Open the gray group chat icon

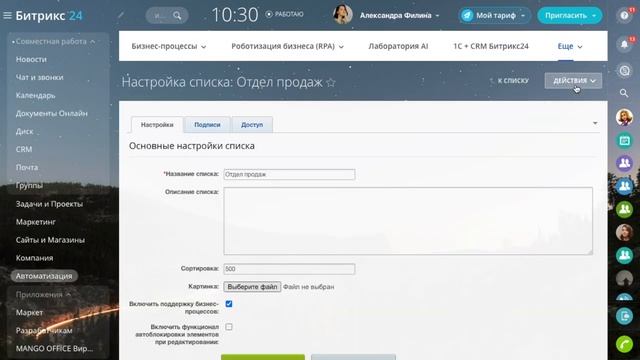(624, 278)
